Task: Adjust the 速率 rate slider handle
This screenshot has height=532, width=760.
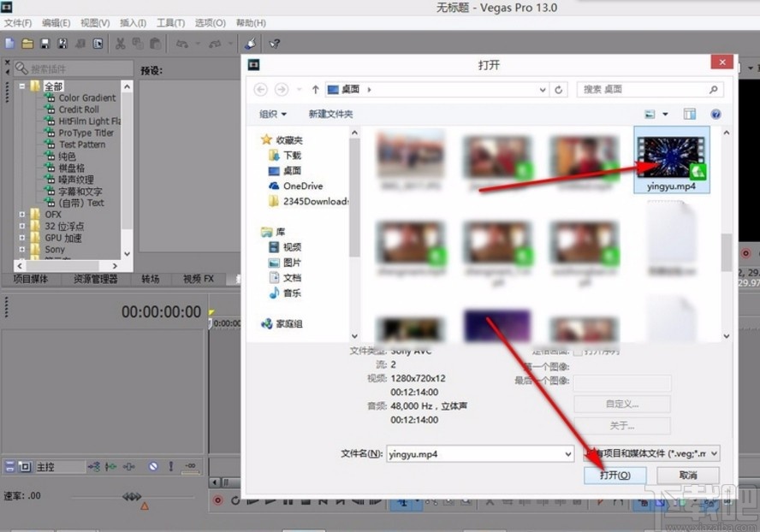Action: [x=131, y=496]
